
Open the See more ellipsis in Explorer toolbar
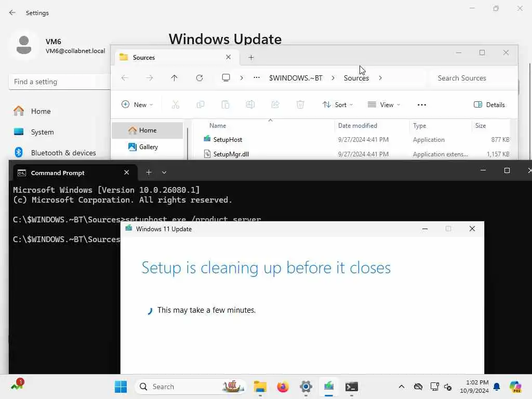tap(422, 105)
